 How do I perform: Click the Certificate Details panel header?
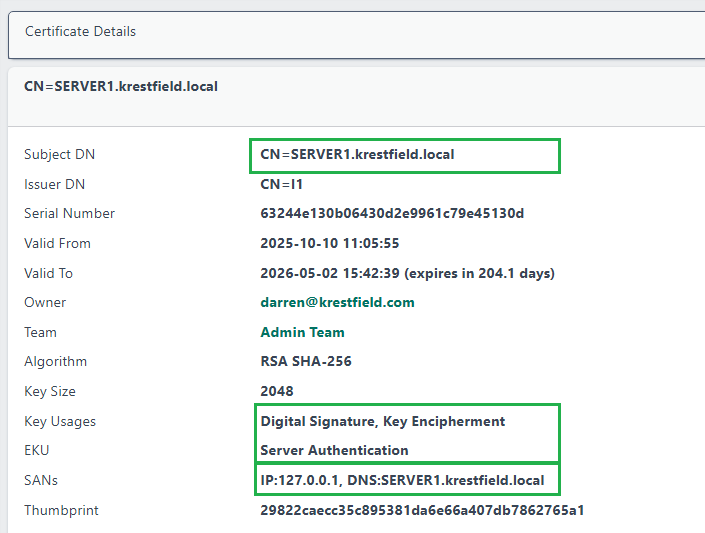[x=80, y=32]
